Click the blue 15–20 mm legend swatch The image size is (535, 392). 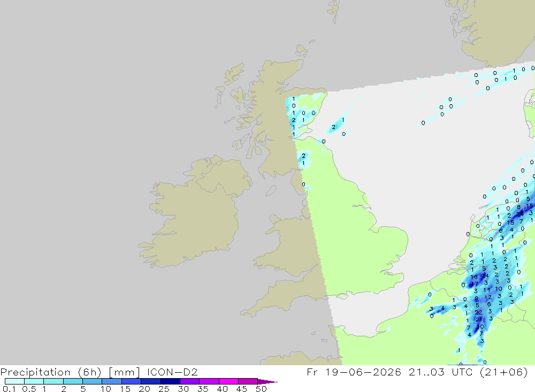click(x=132, y=381)
